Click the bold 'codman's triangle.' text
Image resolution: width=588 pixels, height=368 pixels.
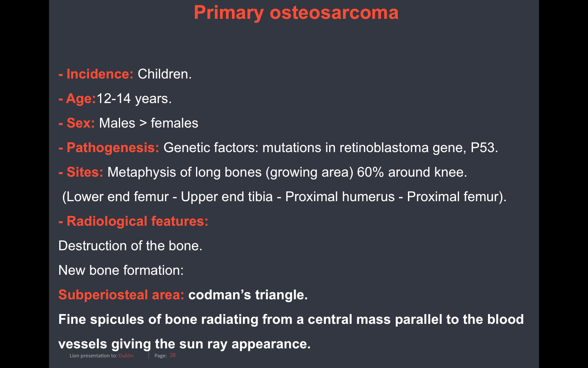(x=248, y=295)
